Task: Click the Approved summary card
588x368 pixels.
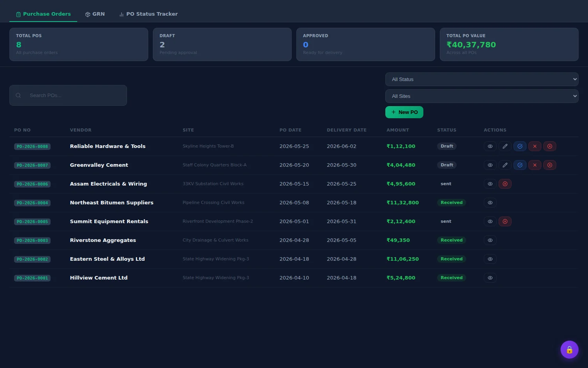Action: point(366,44)
